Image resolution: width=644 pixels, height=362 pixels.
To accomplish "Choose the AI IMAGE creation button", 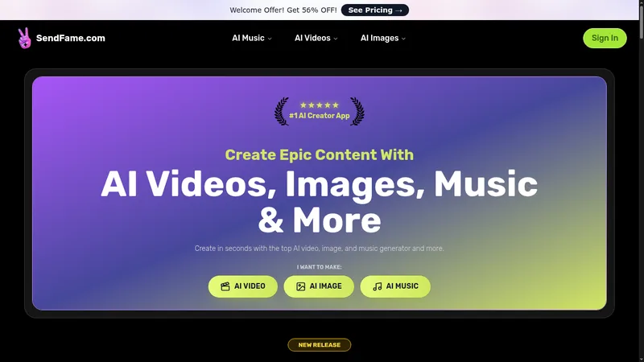I will point(319,286).
